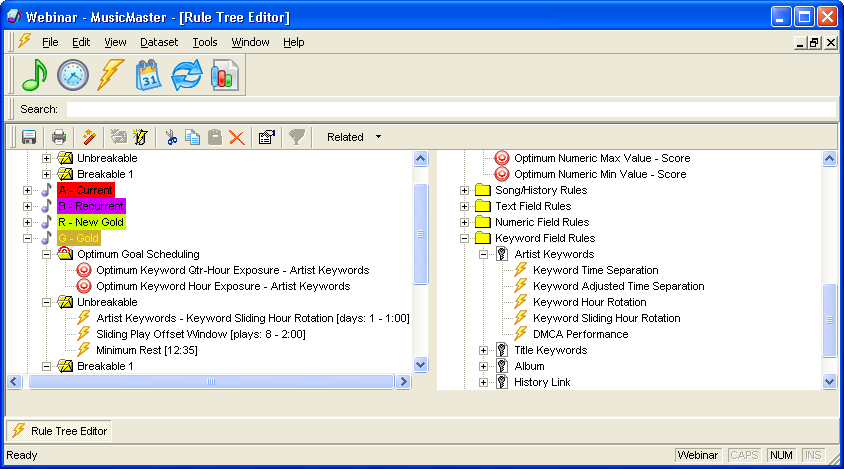The width and height of the screenshot is (844, 469).
Task: Click the scissors Cut icon
Action: point(171,137)
